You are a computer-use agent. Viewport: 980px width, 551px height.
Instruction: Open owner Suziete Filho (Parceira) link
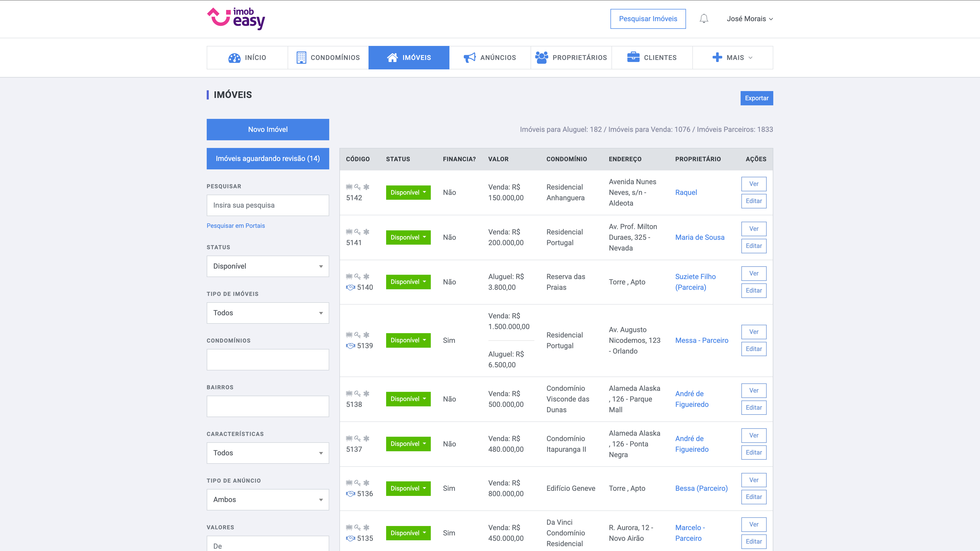(695, 282)
